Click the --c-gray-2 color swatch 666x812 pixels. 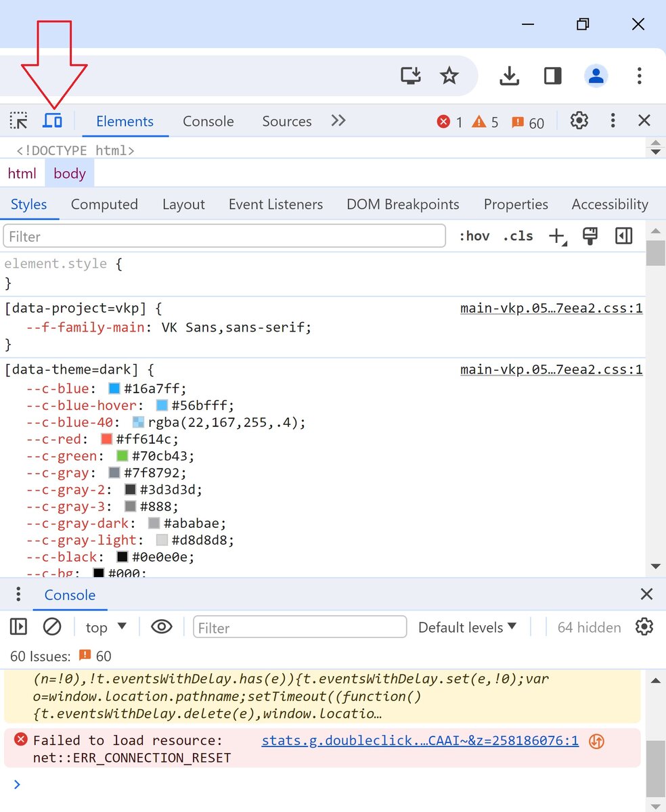[130, 490]
